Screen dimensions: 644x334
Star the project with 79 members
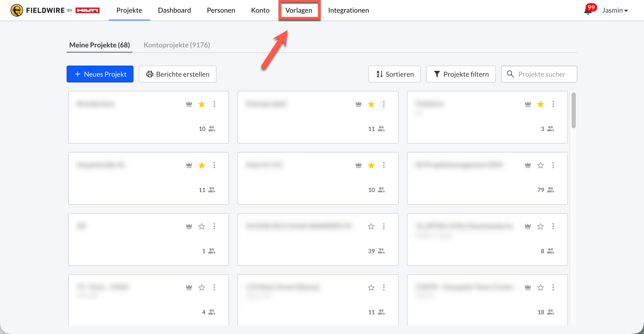tap(540, 165)
